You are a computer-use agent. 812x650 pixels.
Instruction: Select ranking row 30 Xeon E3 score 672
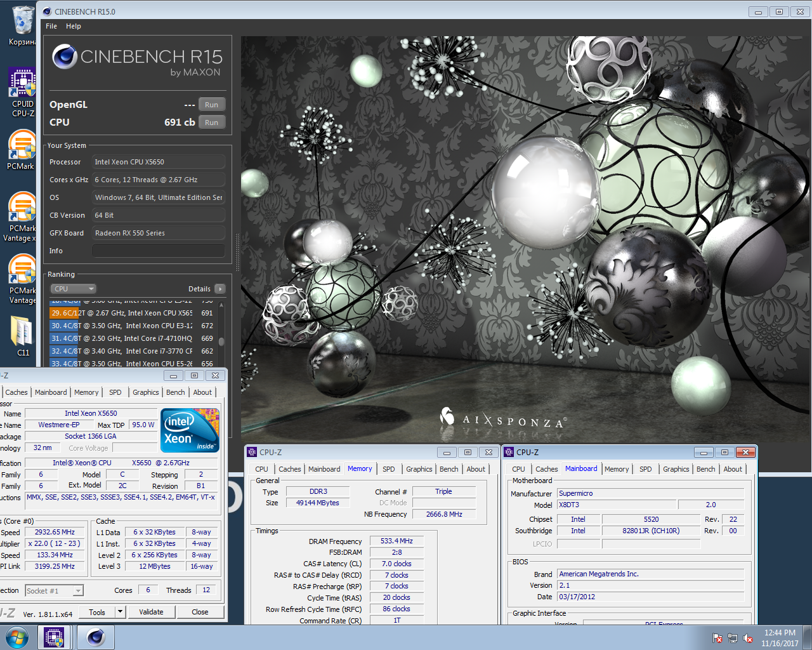click(133, 326)
